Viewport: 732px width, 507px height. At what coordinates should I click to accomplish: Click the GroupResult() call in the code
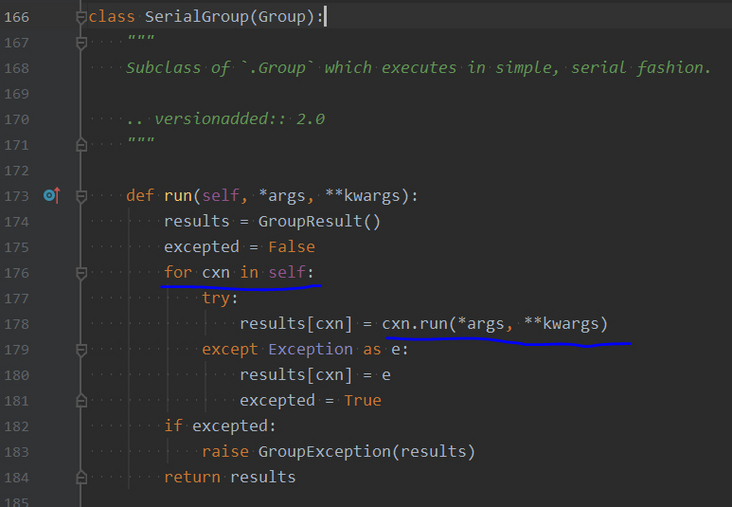coord(319,221)
